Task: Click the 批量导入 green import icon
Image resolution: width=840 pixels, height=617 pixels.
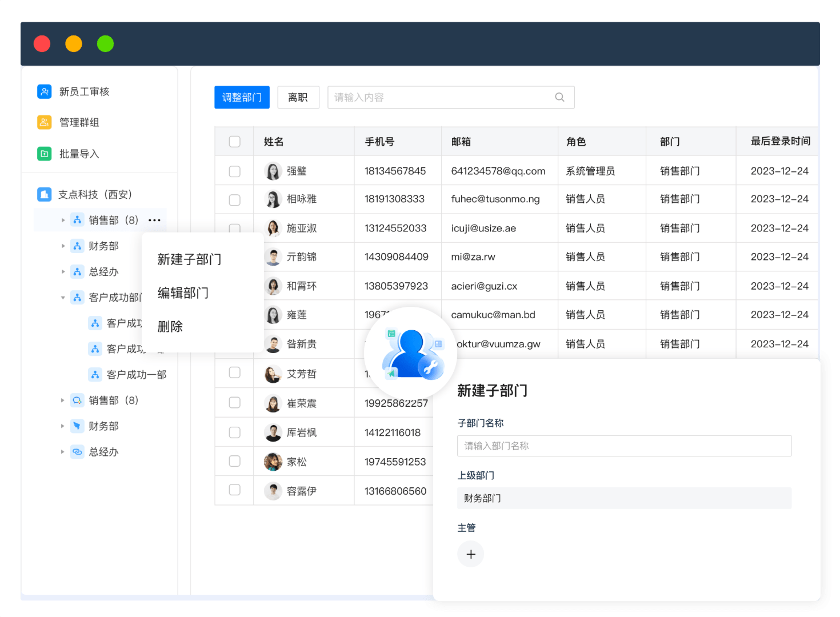Action: point(45,154)
